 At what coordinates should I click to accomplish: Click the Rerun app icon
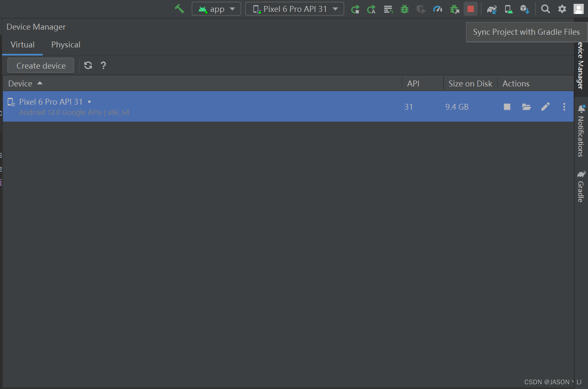[355, 9]
